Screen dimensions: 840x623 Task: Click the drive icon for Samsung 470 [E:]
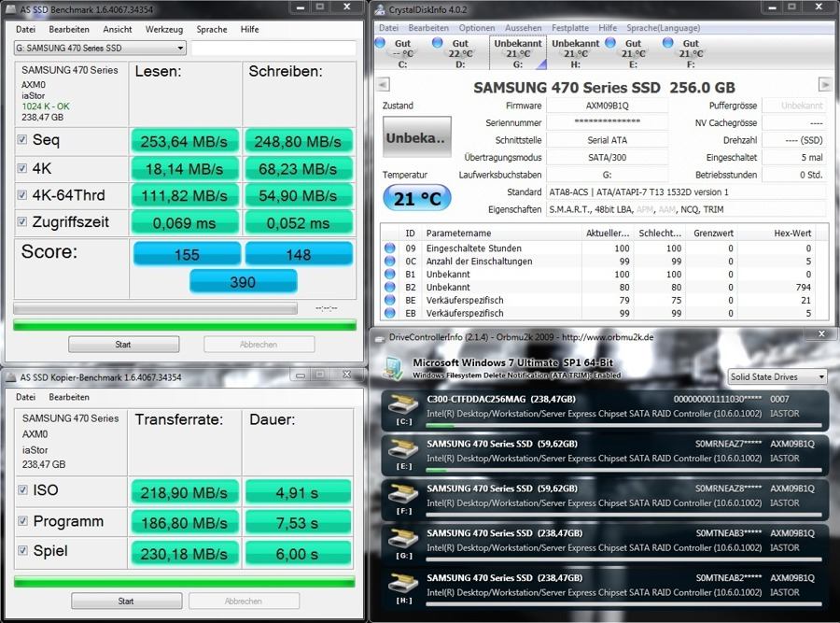[x=403, y=448]
